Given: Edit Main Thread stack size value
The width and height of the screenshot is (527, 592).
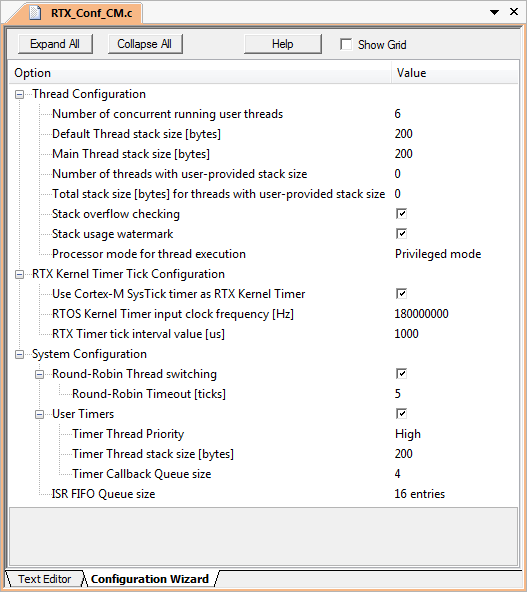Looking at the screenshot, I should pyautogui.click(x=404, y=154).
